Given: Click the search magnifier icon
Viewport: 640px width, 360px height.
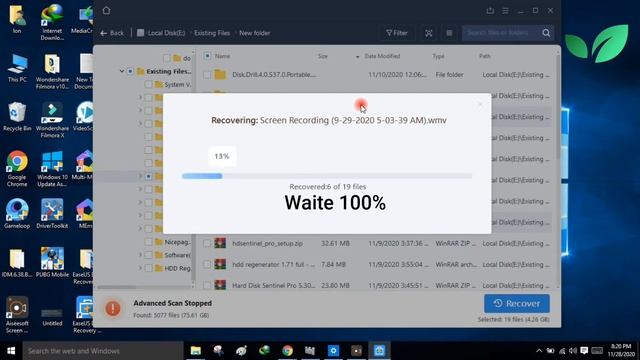Looking at the screenshot, I should click(x=546, y=33).
